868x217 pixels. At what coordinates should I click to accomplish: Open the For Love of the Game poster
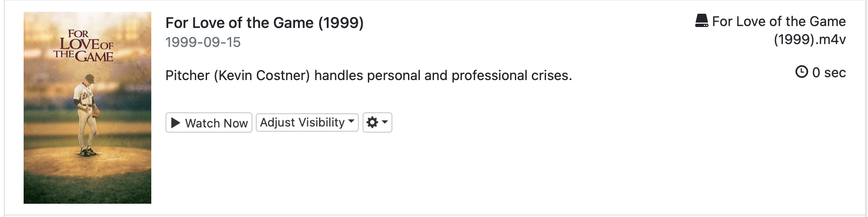click(87, 108)
